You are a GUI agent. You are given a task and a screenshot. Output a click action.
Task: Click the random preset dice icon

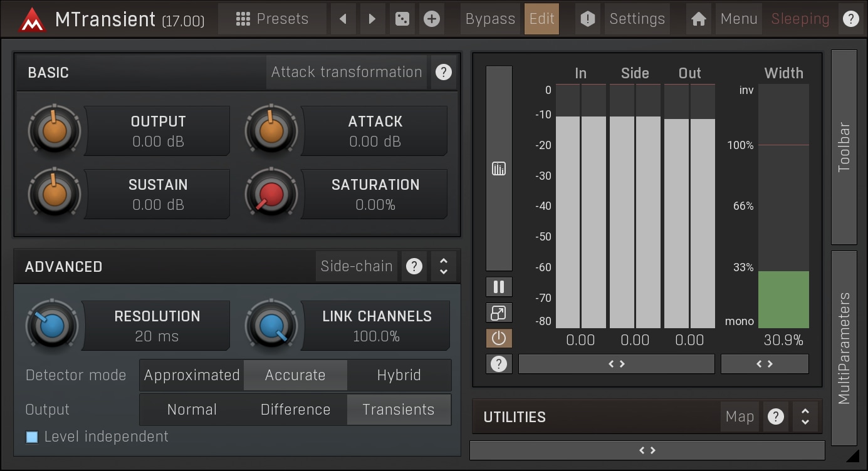(401, 19)
